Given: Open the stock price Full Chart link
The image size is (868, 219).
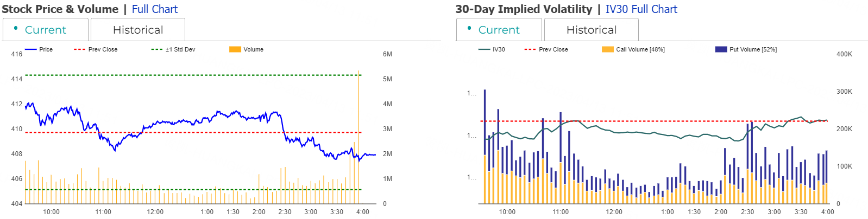Looking at the screenshot, I should click(x=154, y=9).
